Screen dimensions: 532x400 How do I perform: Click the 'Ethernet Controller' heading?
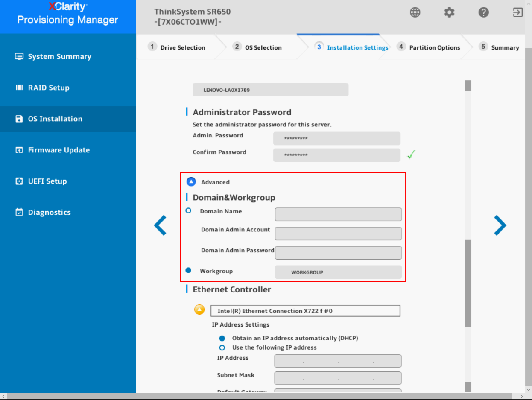tap(232, 289)
